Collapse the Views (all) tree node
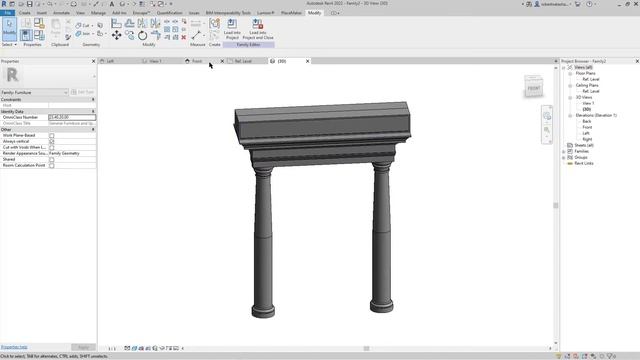The image size is (640, 360). [x=564, y=67]
